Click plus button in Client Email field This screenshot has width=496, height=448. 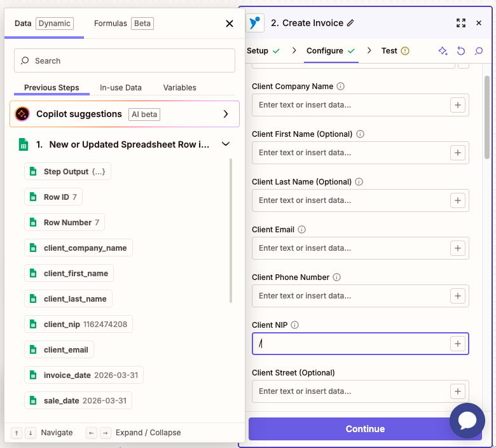[457, 248]
